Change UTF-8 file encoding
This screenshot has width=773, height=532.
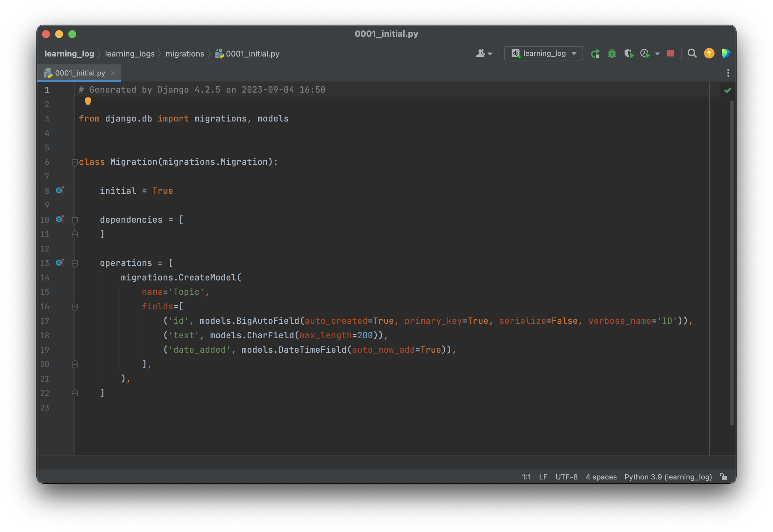click(566, 477)
